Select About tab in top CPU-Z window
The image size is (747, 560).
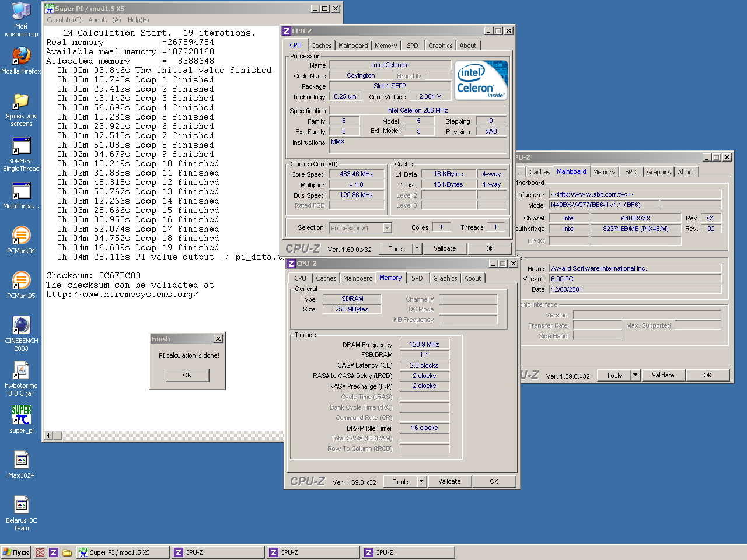(x=467, y=45)
